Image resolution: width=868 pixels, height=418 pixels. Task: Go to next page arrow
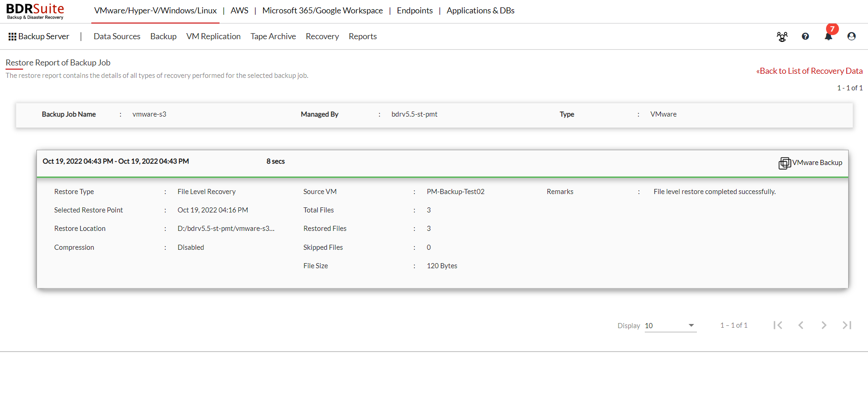click(824, 325)
